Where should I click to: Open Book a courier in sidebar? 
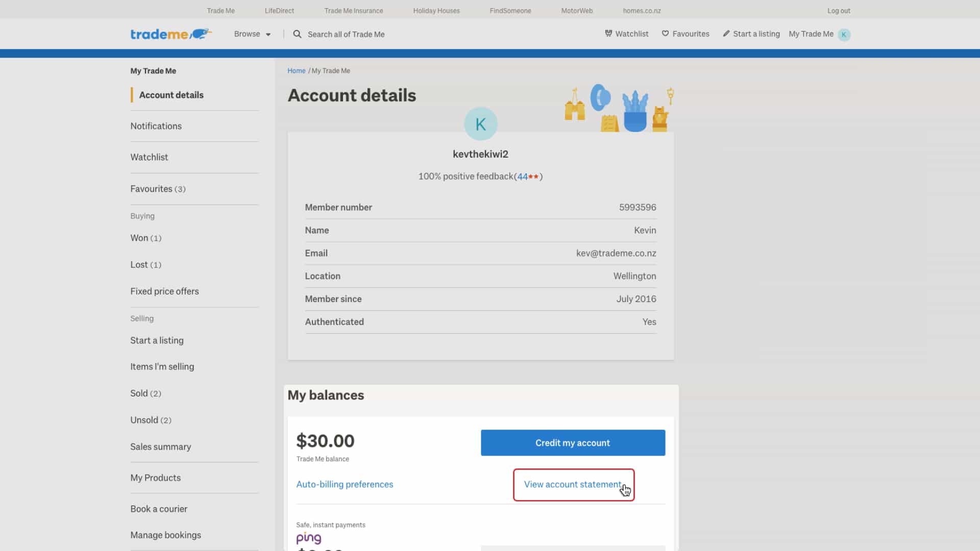click(x=159, y=509)
